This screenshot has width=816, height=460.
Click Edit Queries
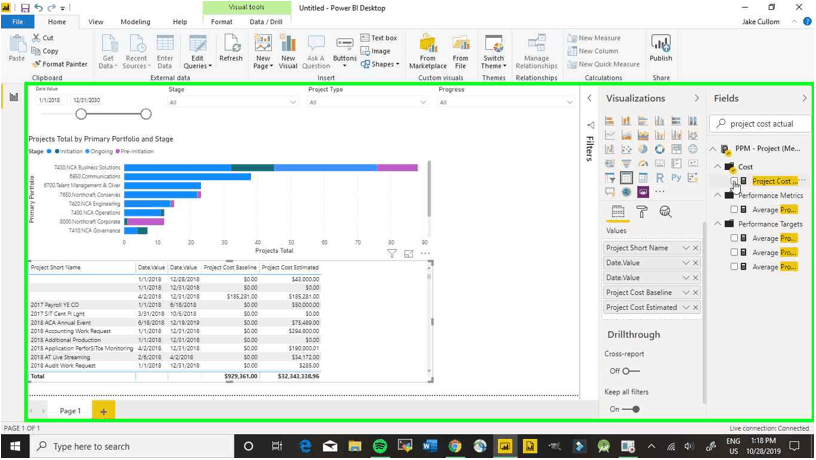point(198,51)
